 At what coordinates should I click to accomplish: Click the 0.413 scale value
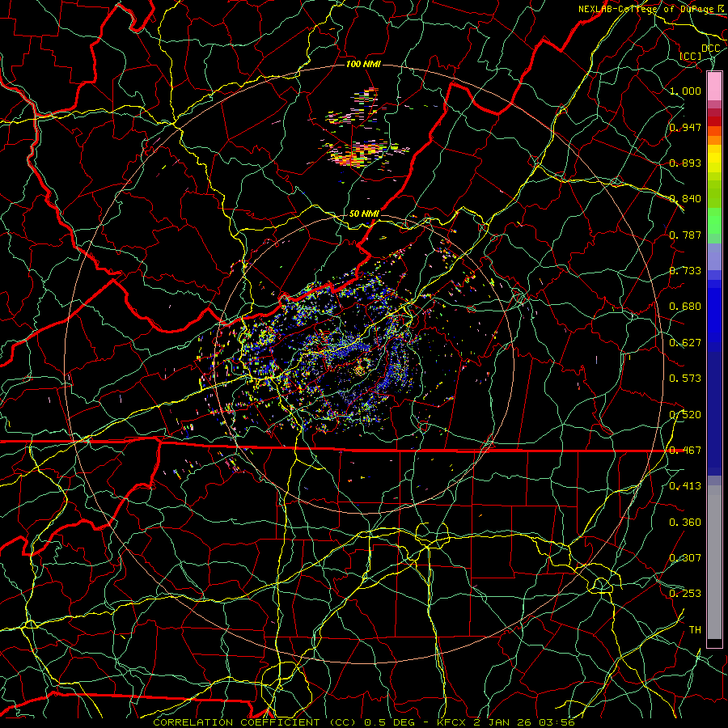[685, 486]
